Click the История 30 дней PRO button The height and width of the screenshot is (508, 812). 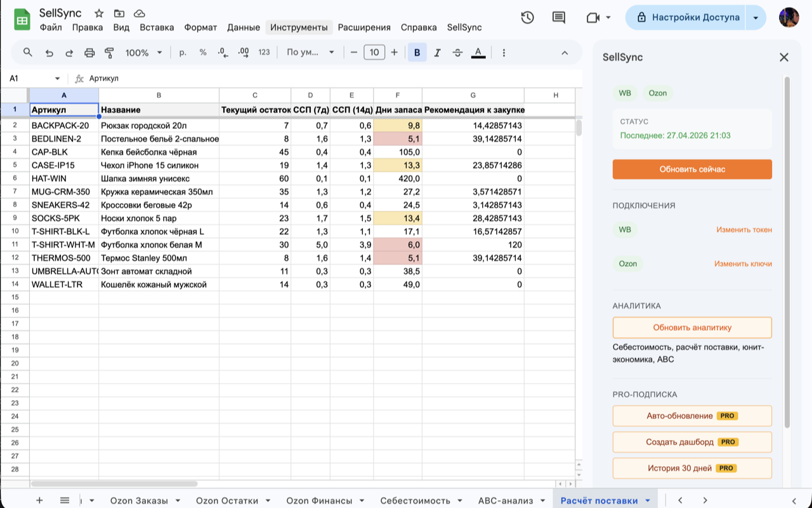click(692, 468)
